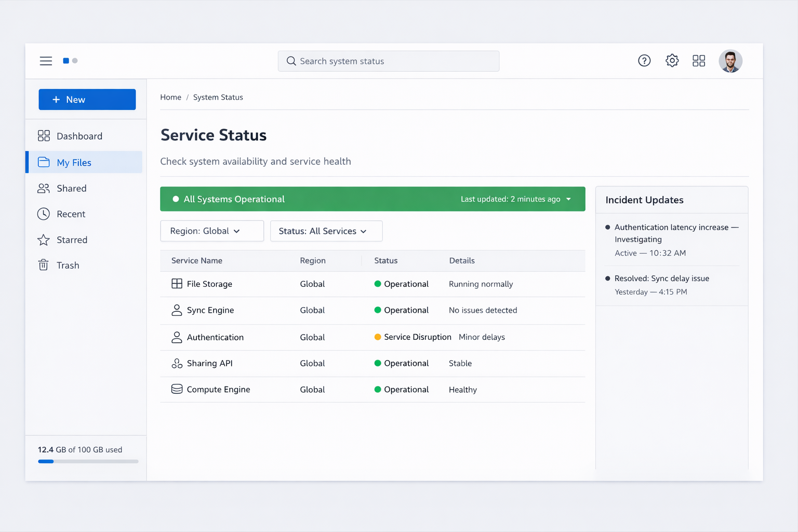The height and width of the screenshot is (532, 798).
Task: Navigate to Home breadcrumb link
Action: point(170,97)
